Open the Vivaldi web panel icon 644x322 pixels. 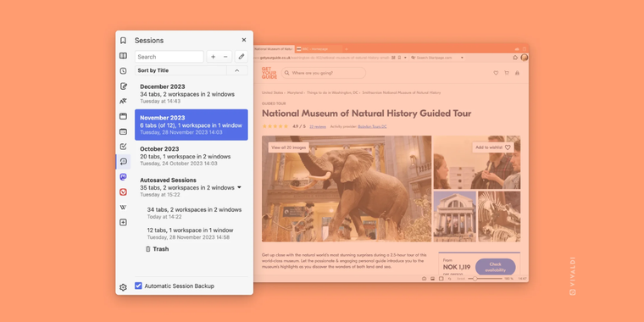coord(123,192)
